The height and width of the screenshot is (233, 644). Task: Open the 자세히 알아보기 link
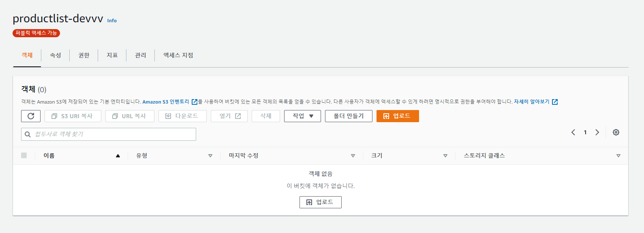click(532, 102)
